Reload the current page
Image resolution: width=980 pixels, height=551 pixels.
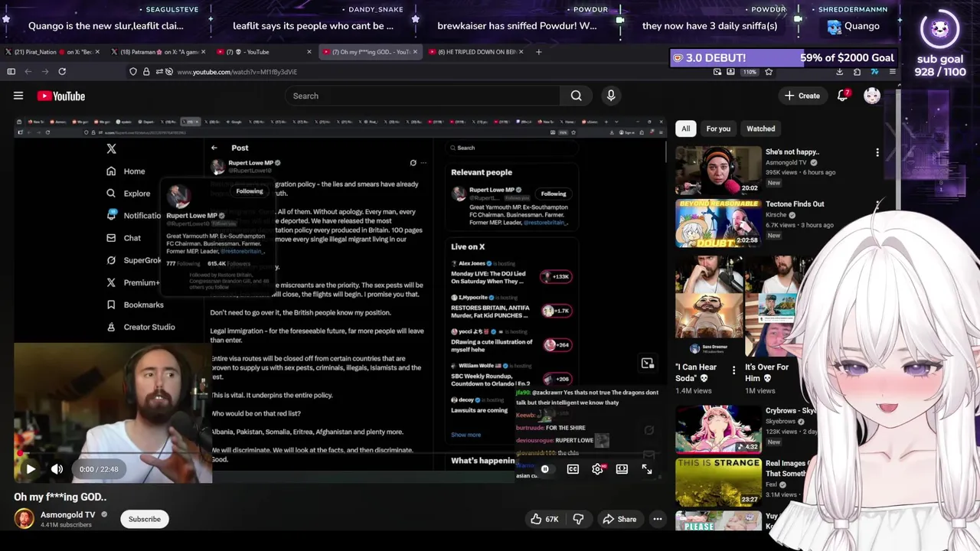pos(62,72)
